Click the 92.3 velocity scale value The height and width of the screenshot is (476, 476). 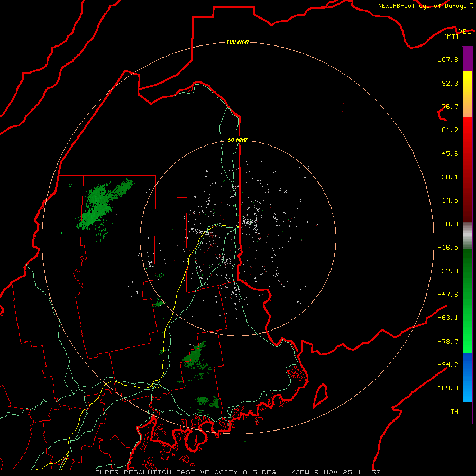click(x=450, y=83)
